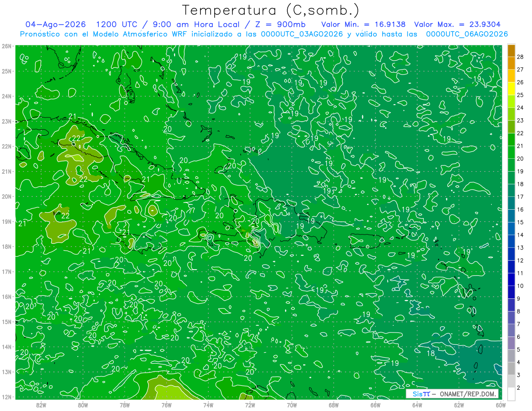Click the 72W longitude axis label
This screenshot has height=411, width=532.
click(x=250, y=405)
